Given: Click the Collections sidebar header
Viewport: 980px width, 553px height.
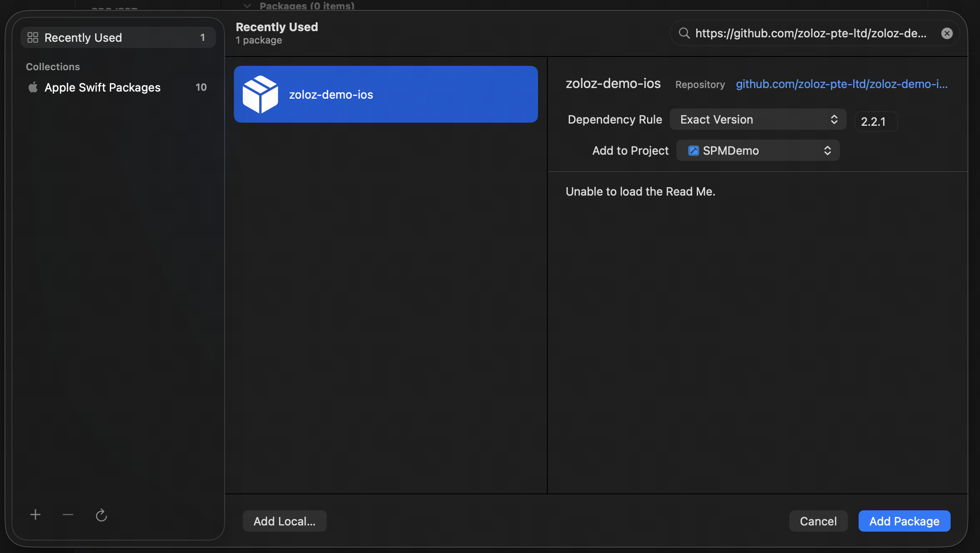Looking at the screenshot, I should [53, 67].
